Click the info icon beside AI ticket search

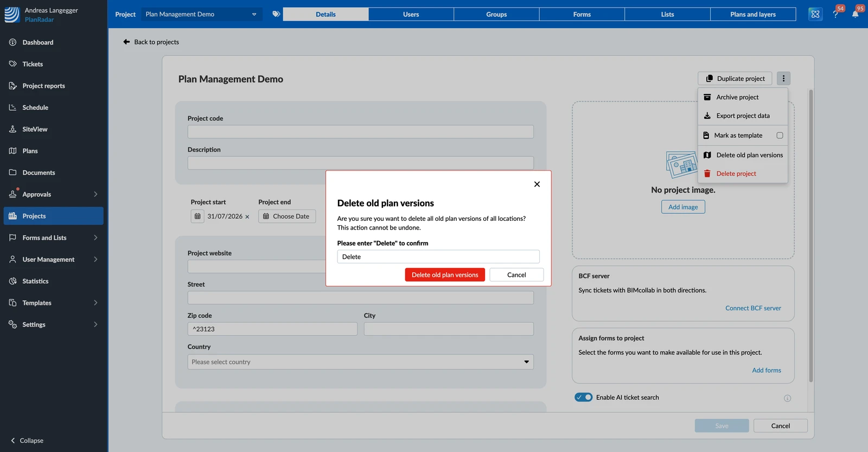coord(787,398)
